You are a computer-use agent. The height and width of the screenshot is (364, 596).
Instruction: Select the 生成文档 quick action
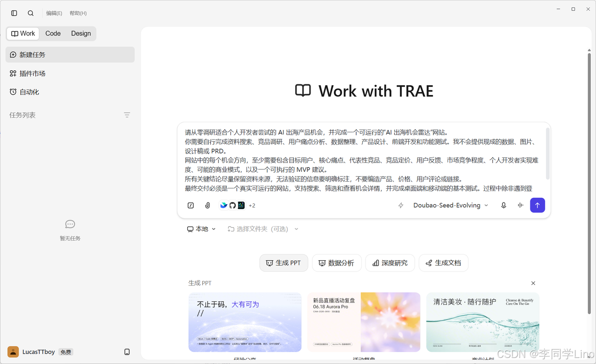(x=443, y=263)
